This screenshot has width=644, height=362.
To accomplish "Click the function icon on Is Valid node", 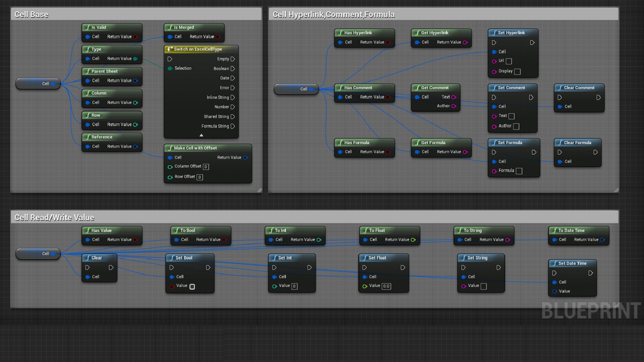I will 88,28.
